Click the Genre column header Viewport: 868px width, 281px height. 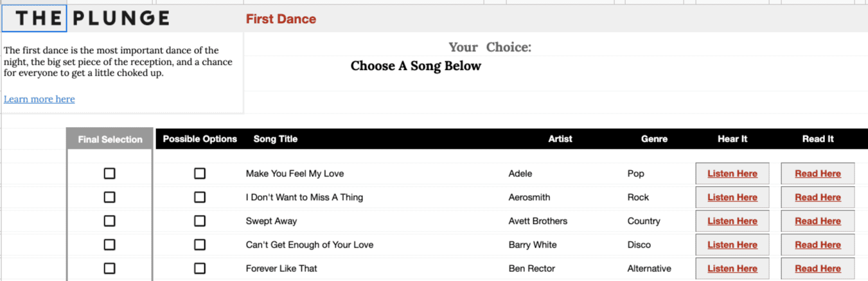coord(654,139)
